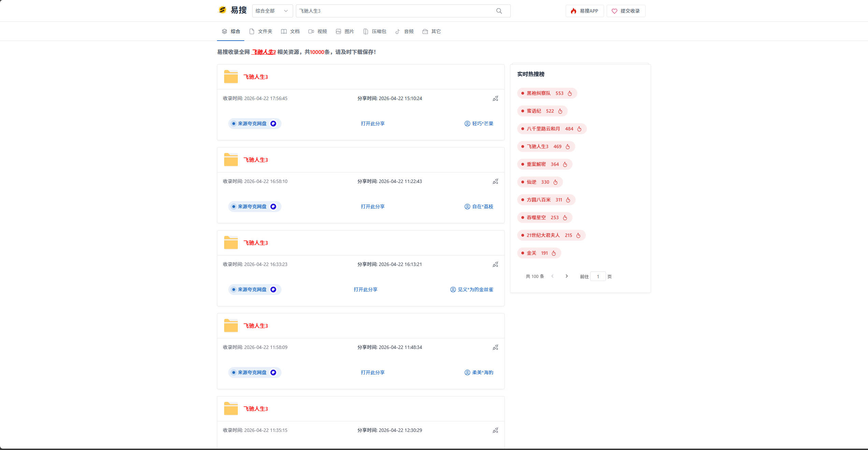Viewport: 868px width, 450px height.
Task: Go to previous page of hot search list
Action: coord(552,276)
